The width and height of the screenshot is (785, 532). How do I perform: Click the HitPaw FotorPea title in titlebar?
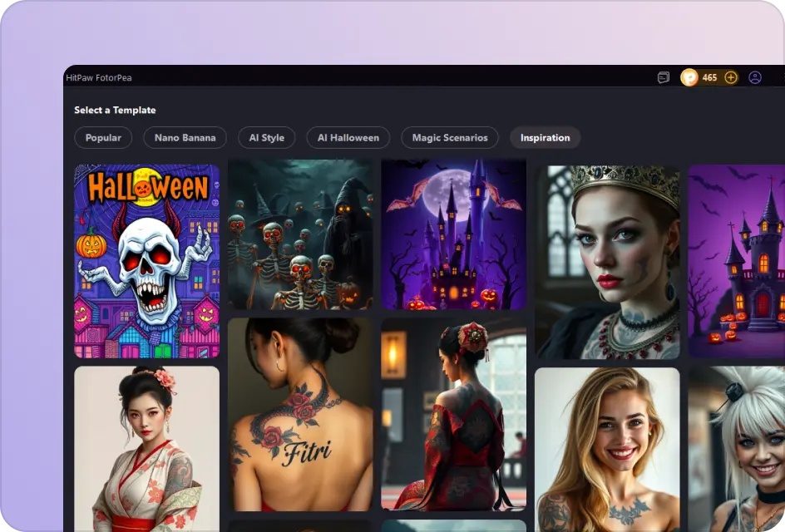100,77
